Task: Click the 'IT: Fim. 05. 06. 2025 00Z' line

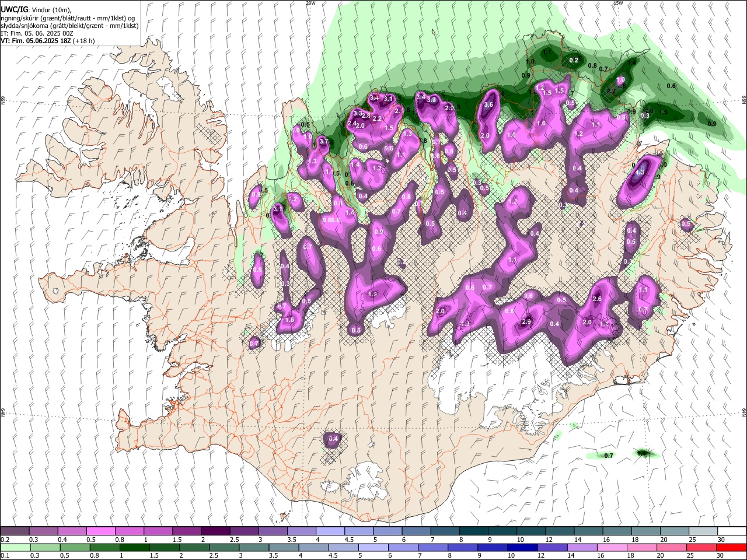Action: pos(37,33)
